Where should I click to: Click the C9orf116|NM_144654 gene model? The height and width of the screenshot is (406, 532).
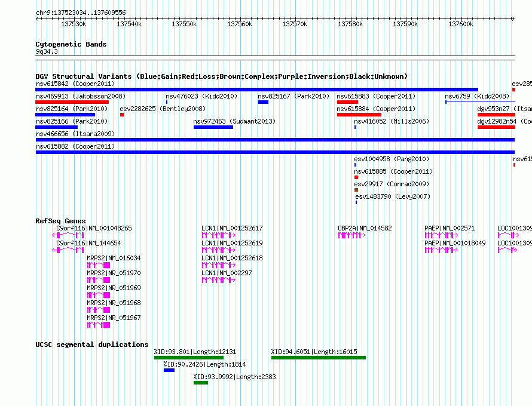[68, 250]
